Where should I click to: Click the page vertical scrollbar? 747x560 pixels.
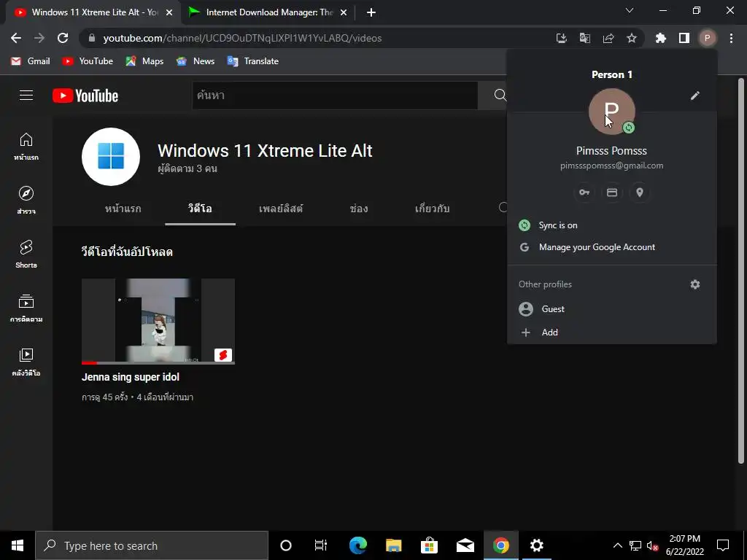pyautogui.click(x=741, y=270)
